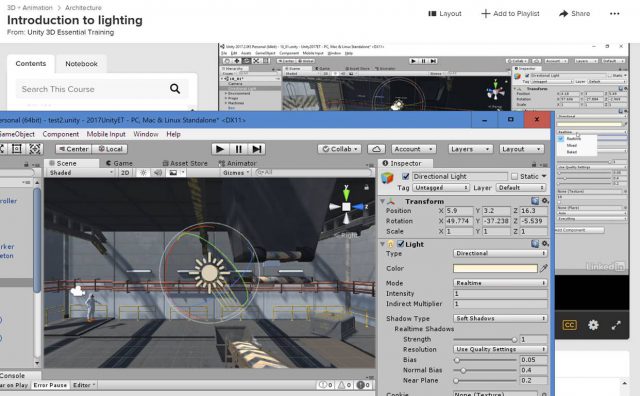Collapse the Light component
The image size is (640, 396).
(x=382, y=244)
